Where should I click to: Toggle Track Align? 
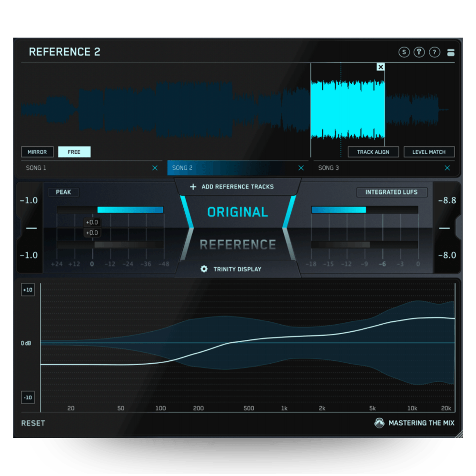click(373, 152)
